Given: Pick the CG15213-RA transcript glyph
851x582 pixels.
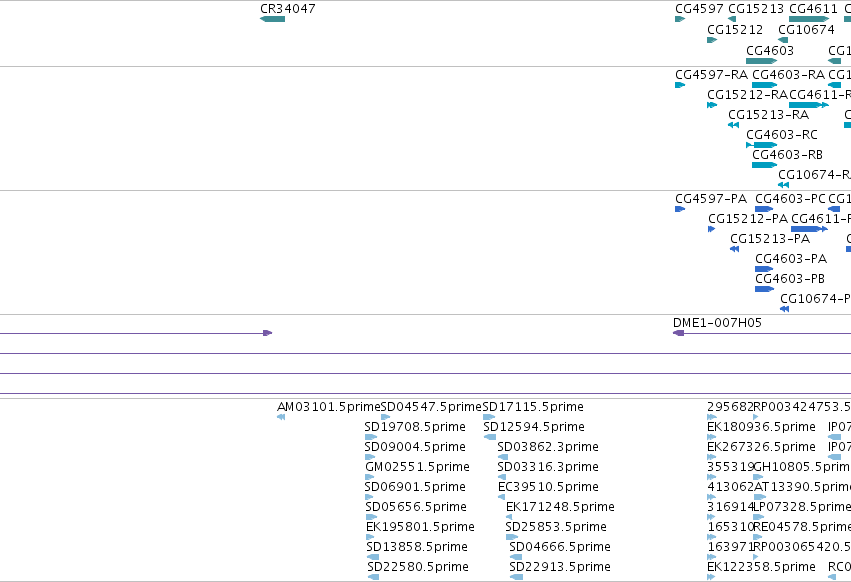Looking at the screenshot, I should (733, 125).
